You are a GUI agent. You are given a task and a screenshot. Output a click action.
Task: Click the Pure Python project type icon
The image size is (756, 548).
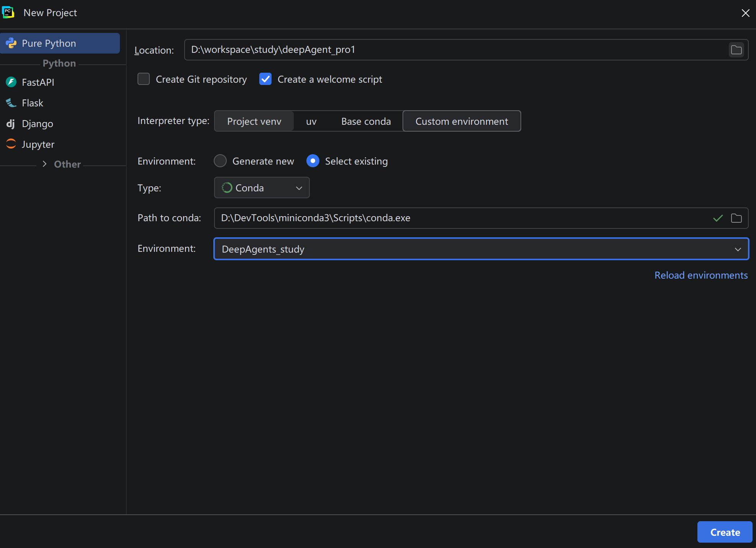coord(11,43)
